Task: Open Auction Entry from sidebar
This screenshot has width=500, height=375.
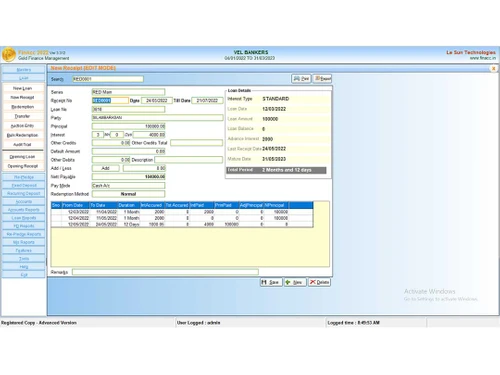Action: coord(23,126)
